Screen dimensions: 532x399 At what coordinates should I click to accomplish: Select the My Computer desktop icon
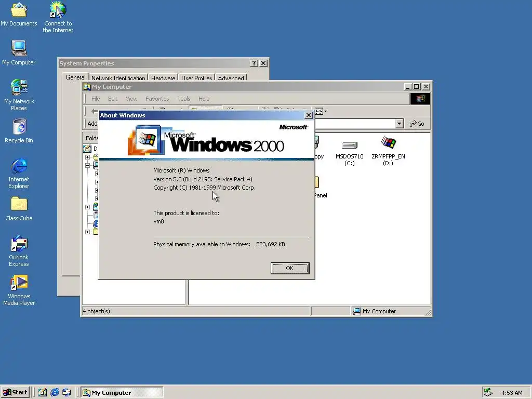(19, 52)
